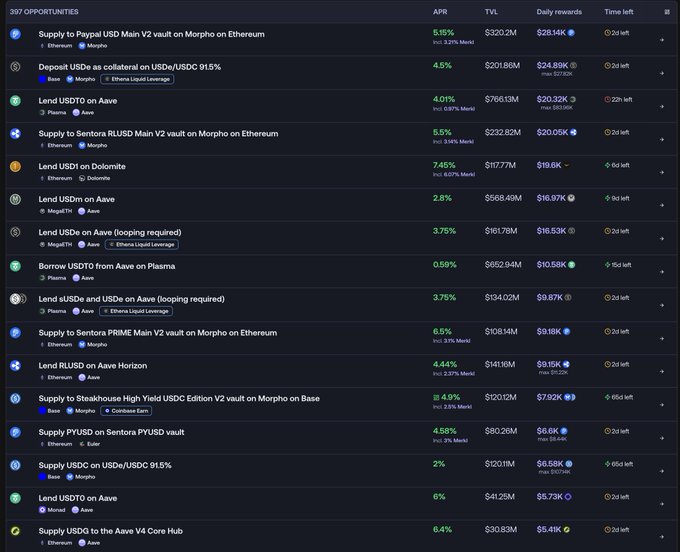Click the 0.59% APR value
Image resolution: width=680 pixels, height=552 pixels.
tap(445, 265)
